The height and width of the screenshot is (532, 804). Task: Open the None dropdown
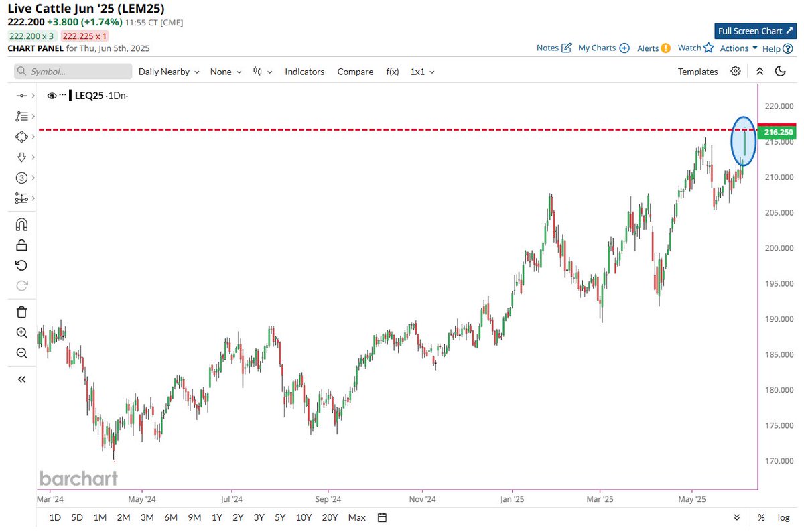point(226,72)
